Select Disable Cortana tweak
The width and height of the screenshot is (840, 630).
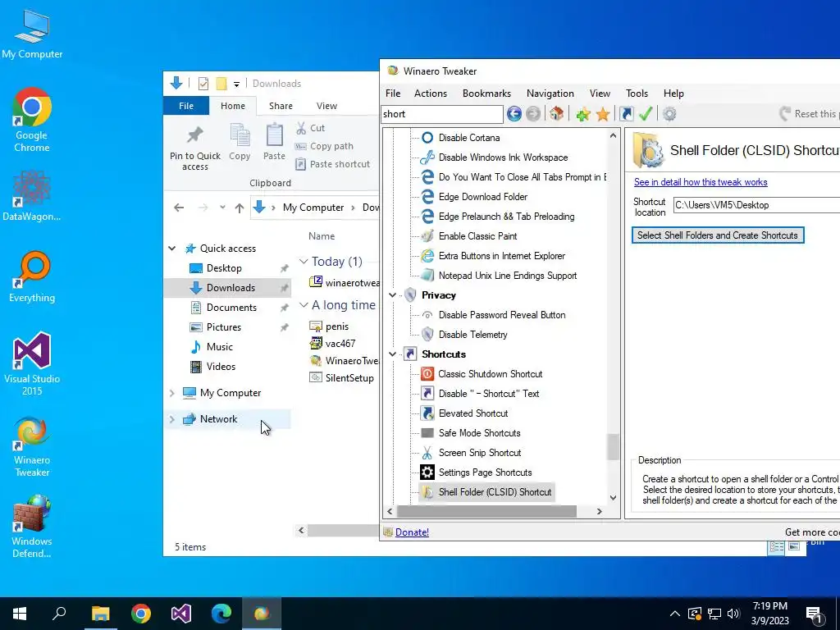[468, 138]
